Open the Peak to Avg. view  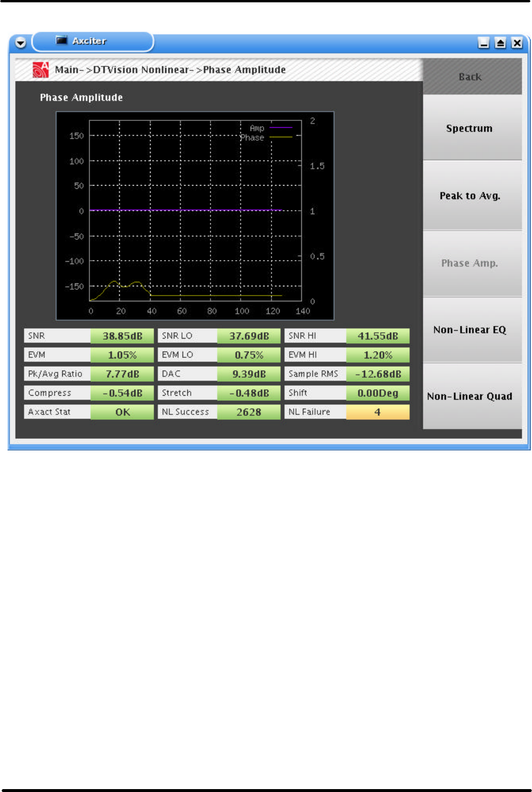point(472,196)
